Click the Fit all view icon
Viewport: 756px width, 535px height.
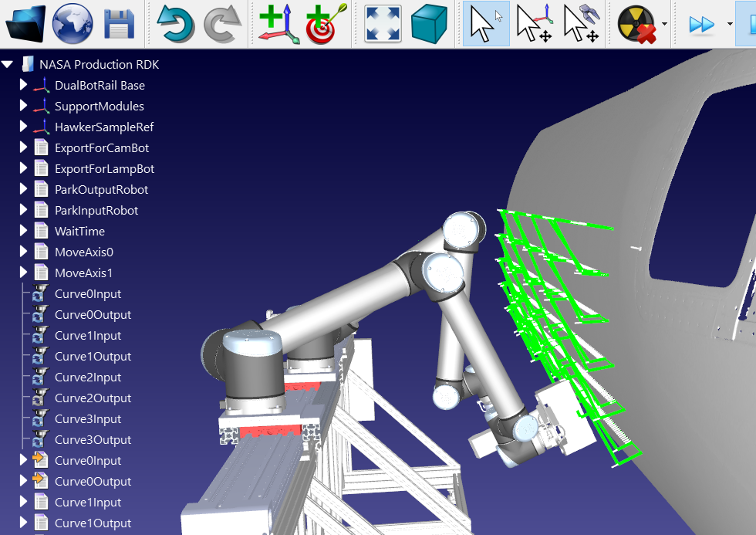(383, 24)
